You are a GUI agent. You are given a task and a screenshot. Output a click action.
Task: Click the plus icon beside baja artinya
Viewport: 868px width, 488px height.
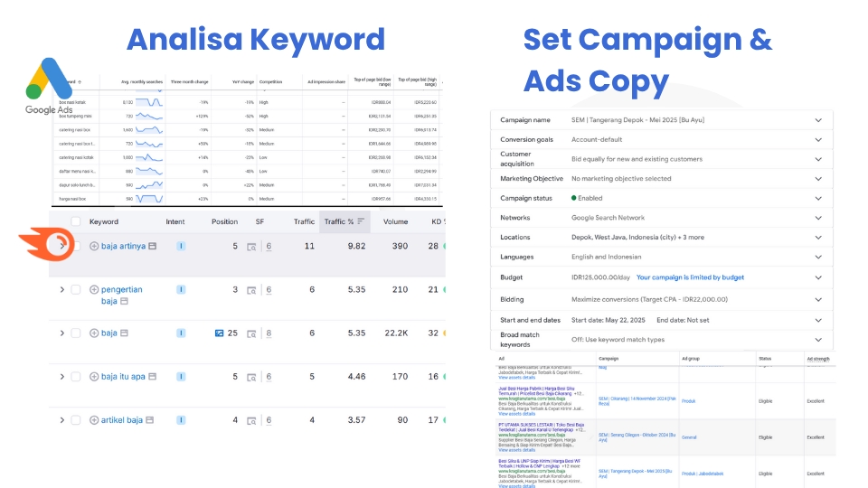pyautogui.click(x=94, y=246)
